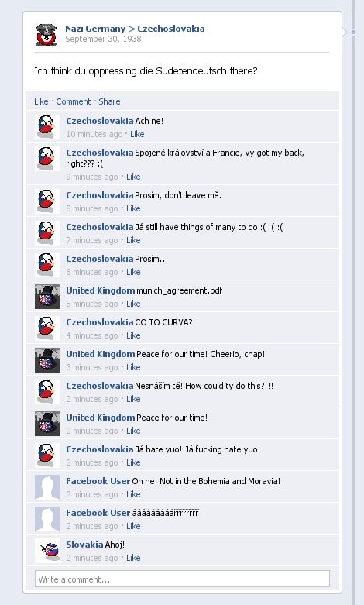This screenshot has height=605, width=364.
Task: Click the Slovakia ball avatar
Action: [x=47, y=551]
